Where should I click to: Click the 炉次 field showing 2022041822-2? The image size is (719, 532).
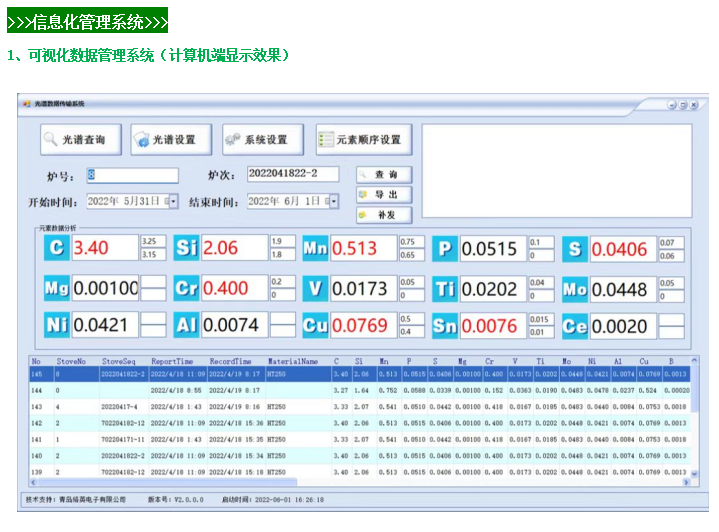(294, 175)
